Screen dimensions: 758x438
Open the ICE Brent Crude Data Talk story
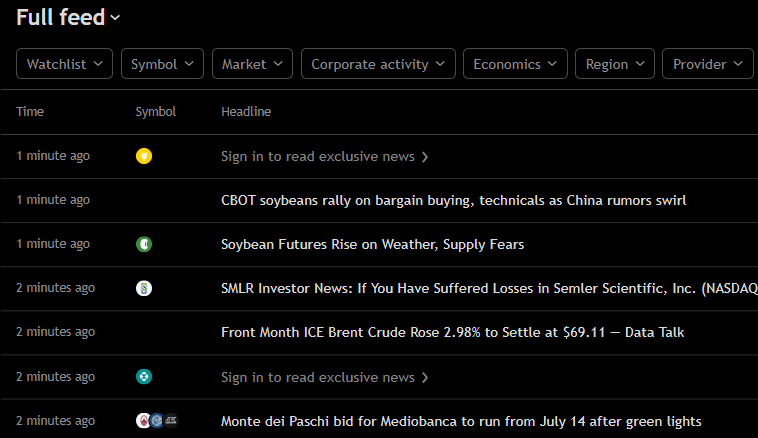452,332
